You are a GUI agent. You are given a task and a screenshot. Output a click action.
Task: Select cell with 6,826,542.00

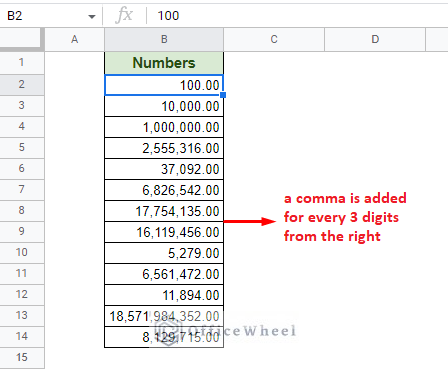(x=164, y=190)
